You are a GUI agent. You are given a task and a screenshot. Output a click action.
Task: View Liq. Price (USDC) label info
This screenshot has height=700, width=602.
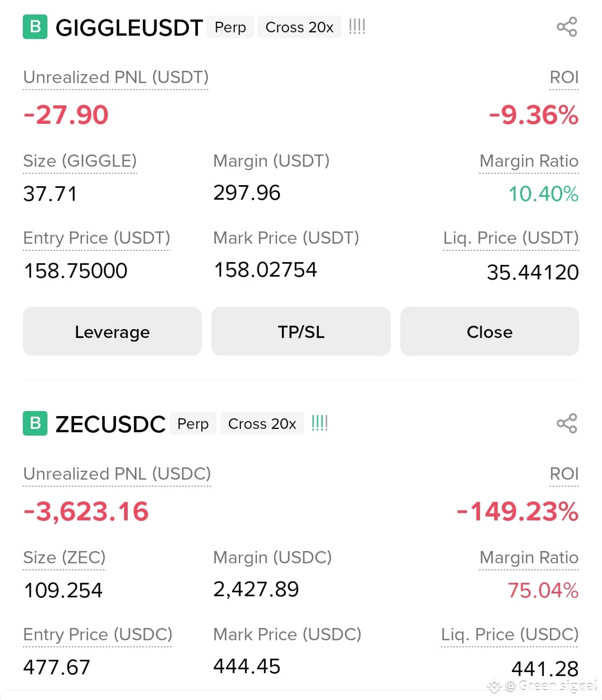pos(509,635)
